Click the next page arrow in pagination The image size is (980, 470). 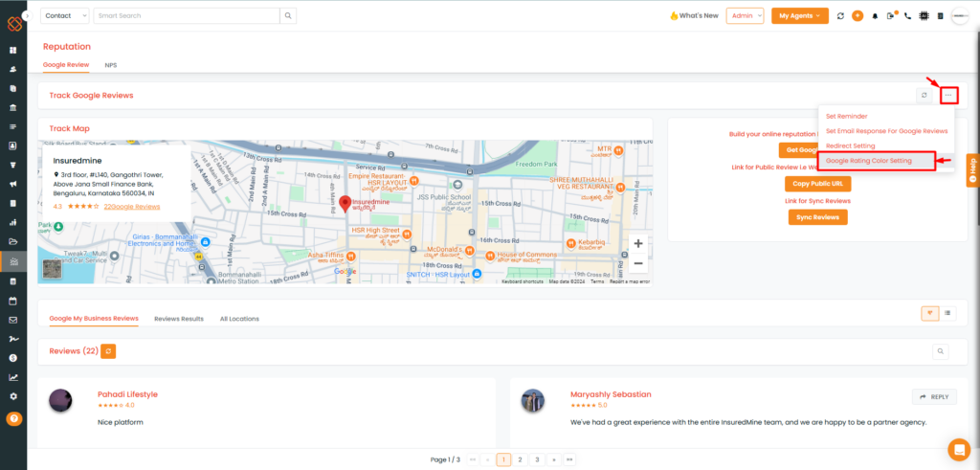tap(553, 459)
